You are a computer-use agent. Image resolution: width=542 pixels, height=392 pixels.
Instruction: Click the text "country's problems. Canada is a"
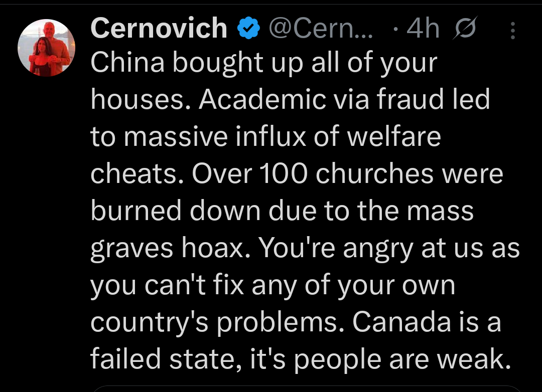pyautogui.click(x=296, y=321)
